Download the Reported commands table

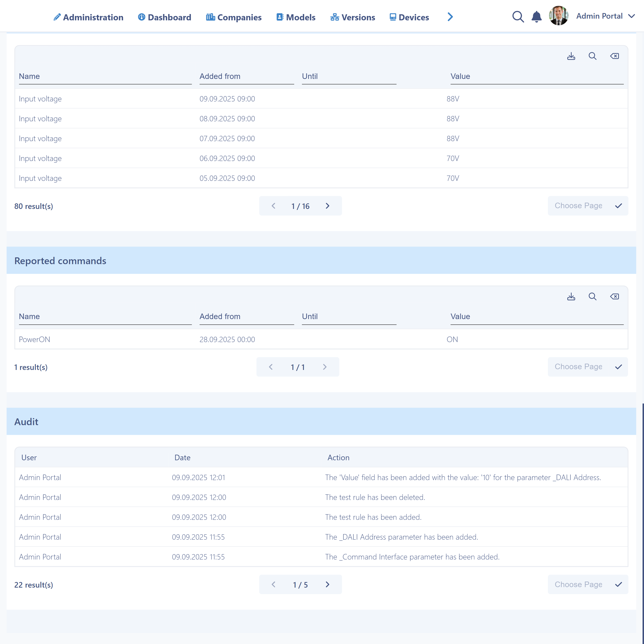(x=571, y=296)
